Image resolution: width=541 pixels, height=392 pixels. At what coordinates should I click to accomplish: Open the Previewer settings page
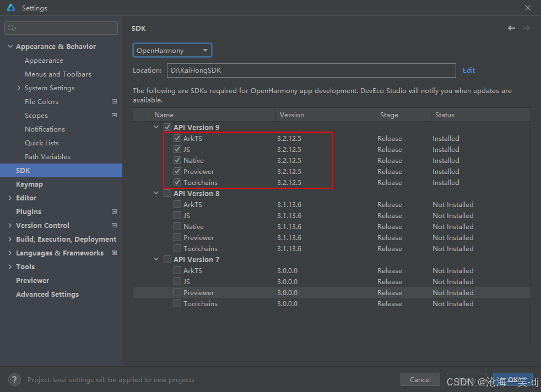[x=33, y=281]
